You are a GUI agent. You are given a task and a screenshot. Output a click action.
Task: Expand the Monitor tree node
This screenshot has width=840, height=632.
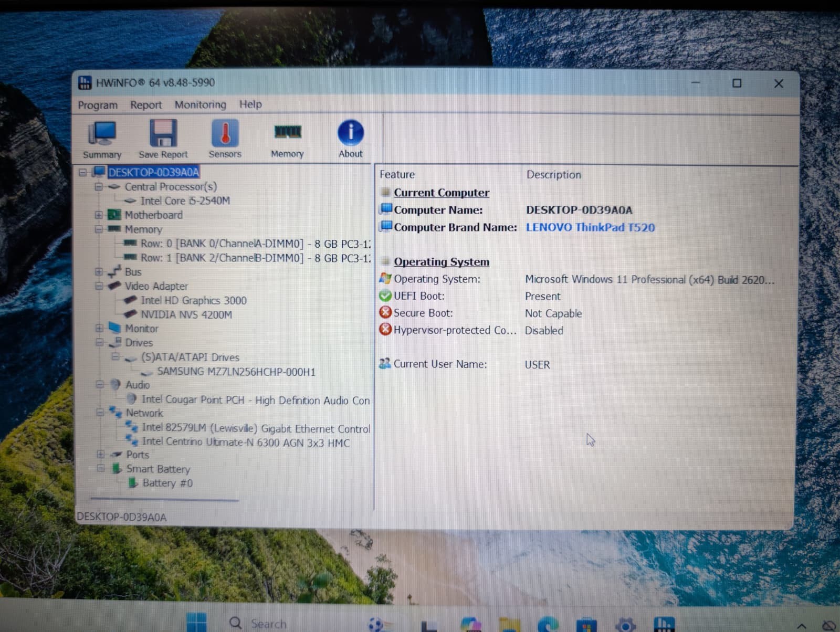click(99, 328)
